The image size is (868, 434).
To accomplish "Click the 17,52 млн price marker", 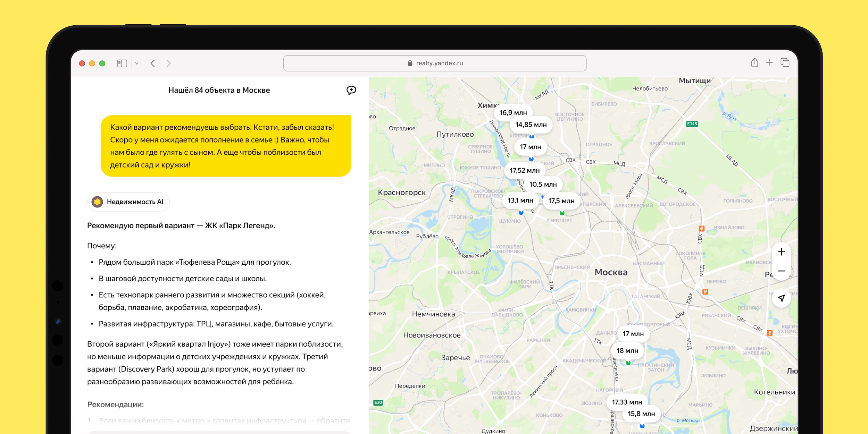I will pos(524,171).
